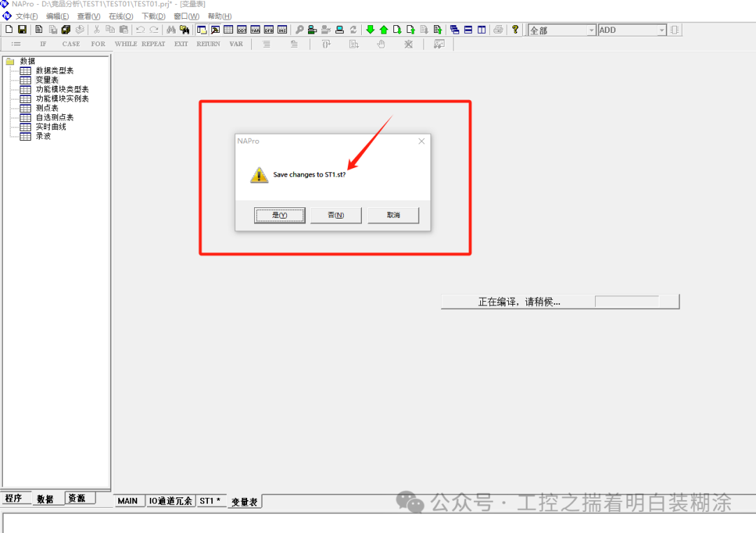Click the document with green down arrow icon
Image resolution: width=756 pixels, height=533 pixels.
coord(398,30)
